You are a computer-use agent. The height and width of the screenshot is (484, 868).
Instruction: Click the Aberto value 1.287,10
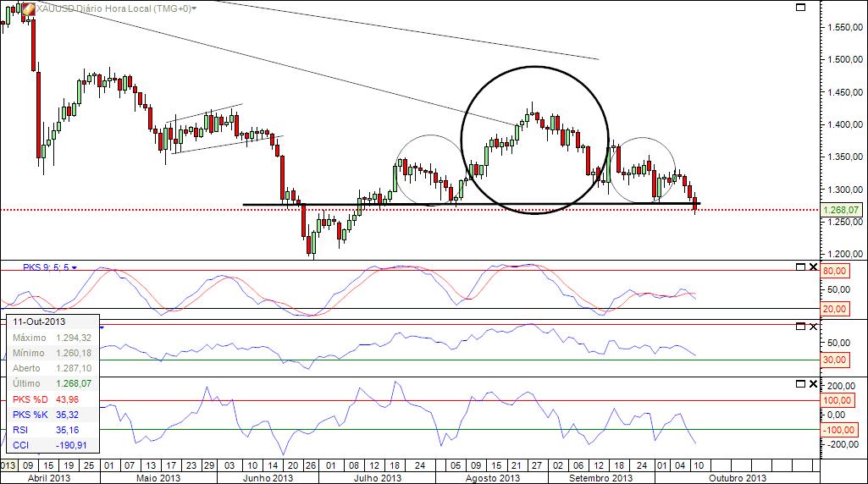[74, 368]
